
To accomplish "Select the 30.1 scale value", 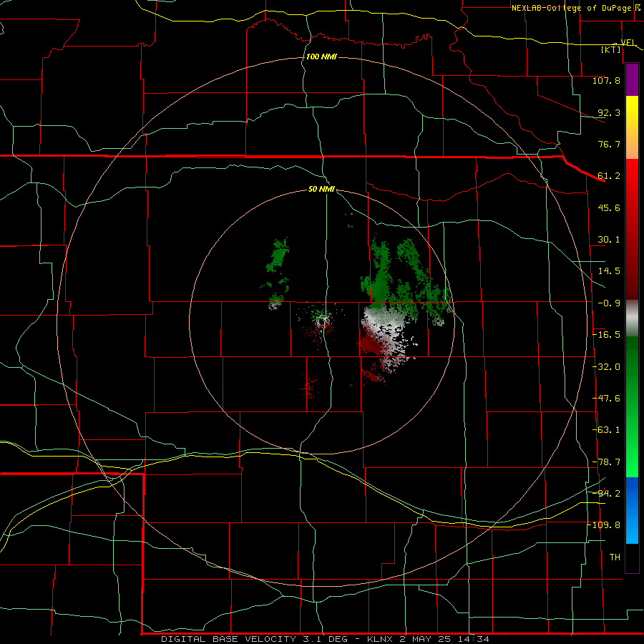I will coord(609,240).
